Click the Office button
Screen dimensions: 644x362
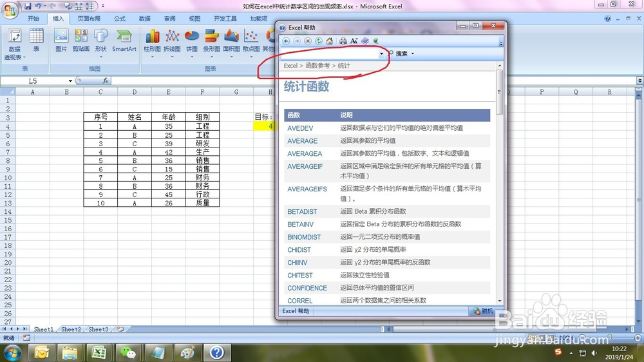[x=10, y=10]
